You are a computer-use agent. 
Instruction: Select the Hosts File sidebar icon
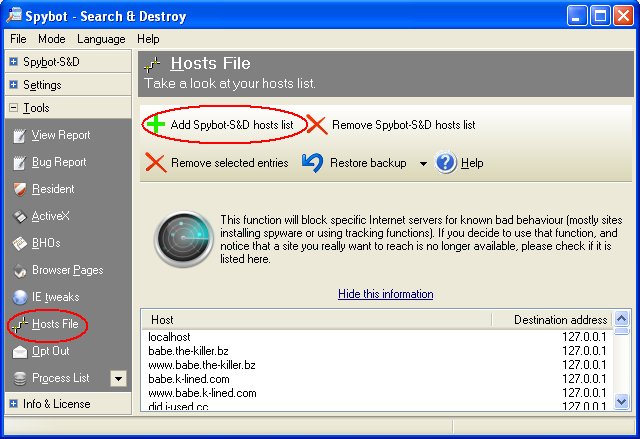[x=20, y=325]
